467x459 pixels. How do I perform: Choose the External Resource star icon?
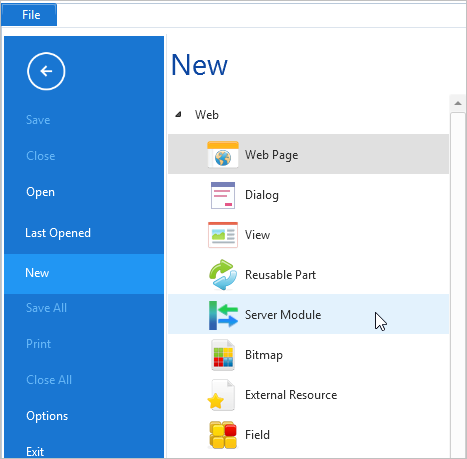(221, 395)
